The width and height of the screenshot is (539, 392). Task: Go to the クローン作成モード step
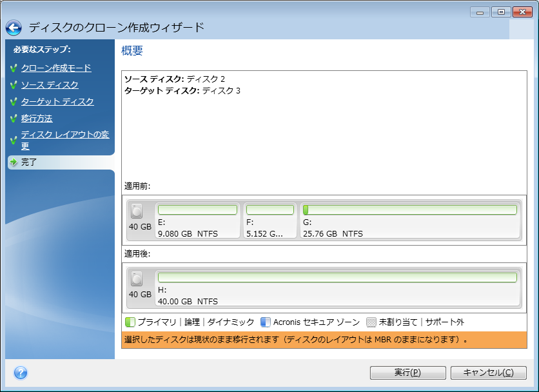click(x=56, y=68)
